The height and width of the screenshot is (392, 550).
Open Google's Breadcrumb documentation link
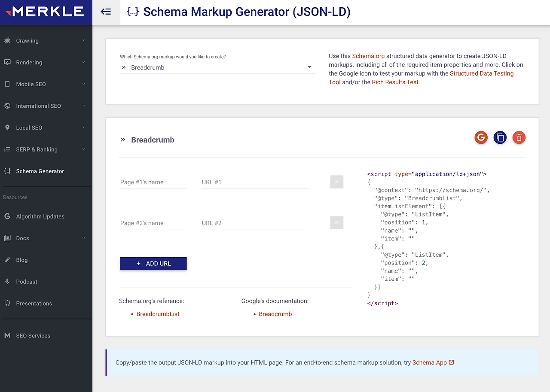[x=275, y=314]
